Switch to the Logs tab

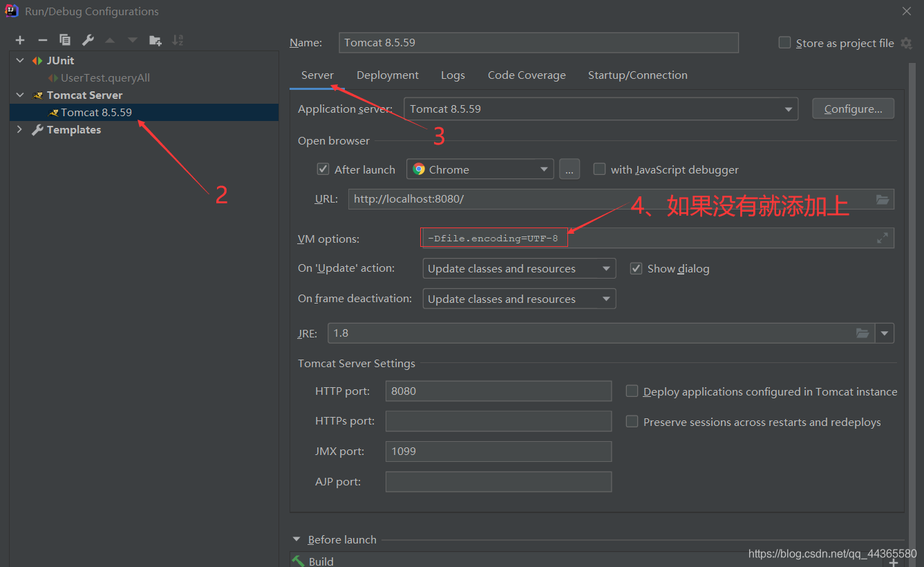click(x=453, y=75)
